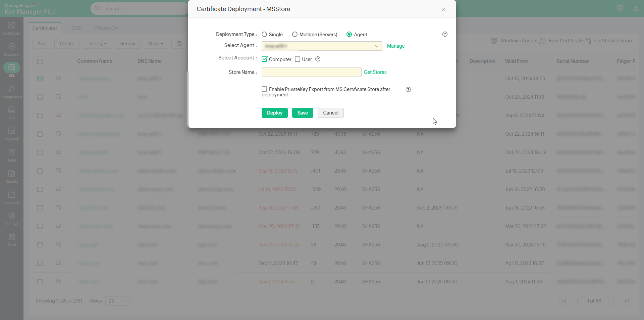Switch to the Private CA tab
The image size is (644, 320).
pyautogui.click(x=106, y=28)
